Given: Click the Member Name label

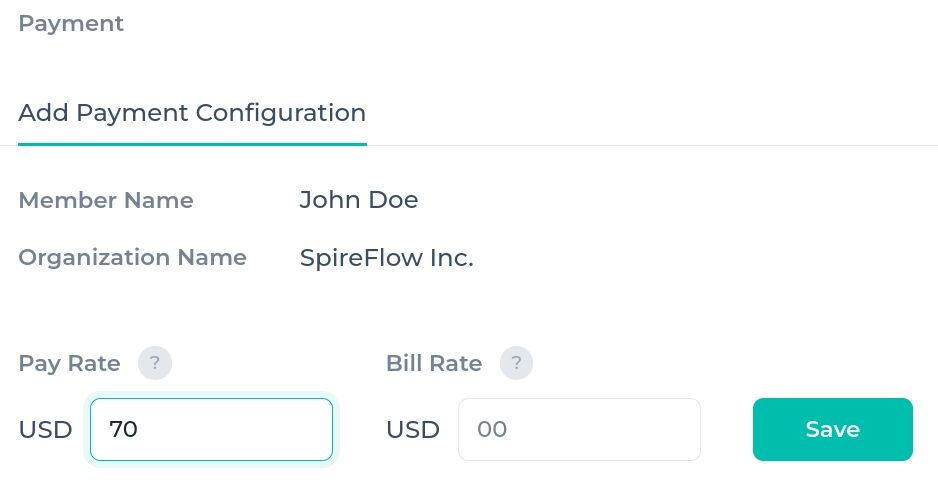Looking at the screenshot, I should pos(106,200).
